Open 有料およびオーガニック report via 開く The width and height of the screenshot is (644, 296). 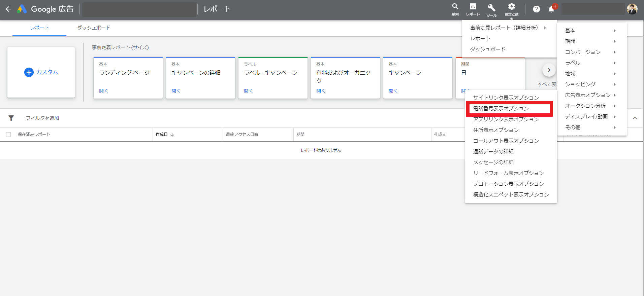click(321, 91)
